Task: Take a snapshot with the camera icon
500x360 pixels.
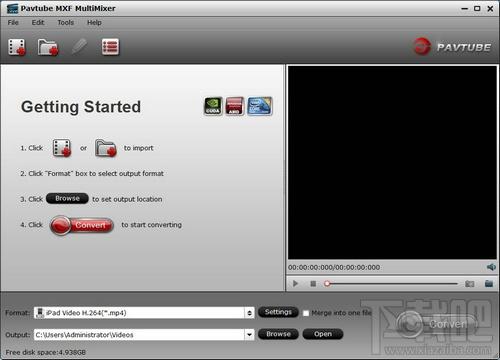Action: click(x=469, y=284)
